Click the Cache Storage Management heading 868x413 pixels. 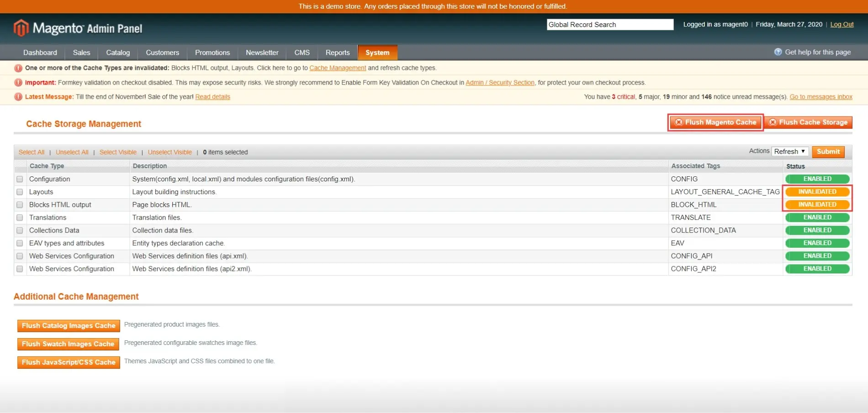(84, 124)
